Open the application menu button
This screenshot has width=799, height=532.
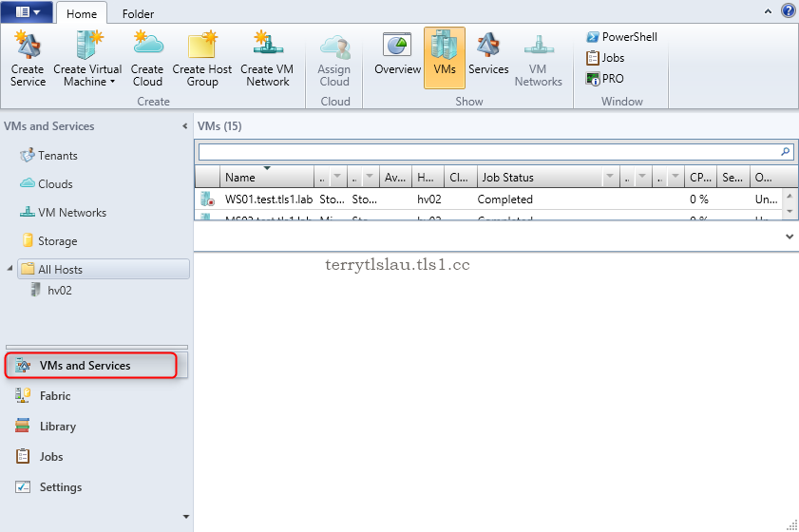click(27, 11)
